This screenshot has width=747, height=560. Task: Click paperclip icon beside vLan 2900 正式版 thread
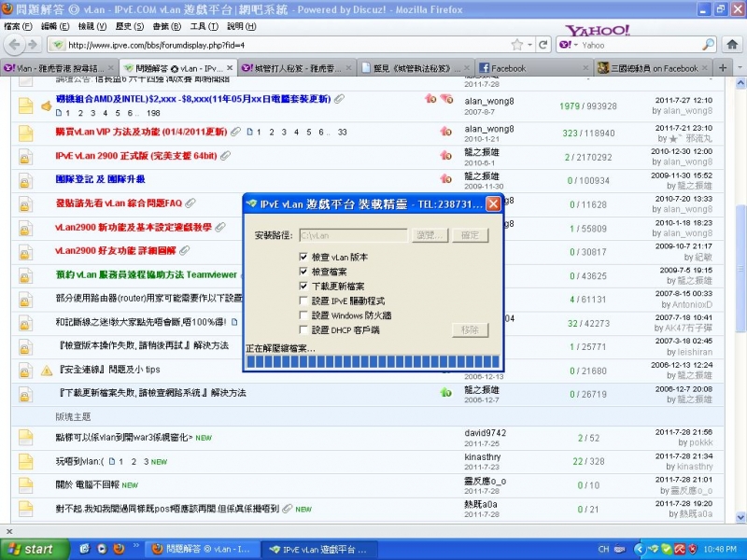(225, 155)
